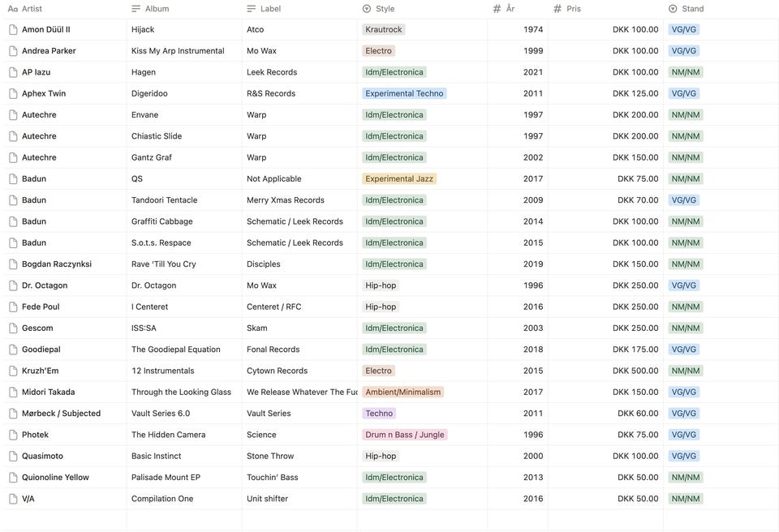Click the number hash icon beside Pris

(557, 9)
